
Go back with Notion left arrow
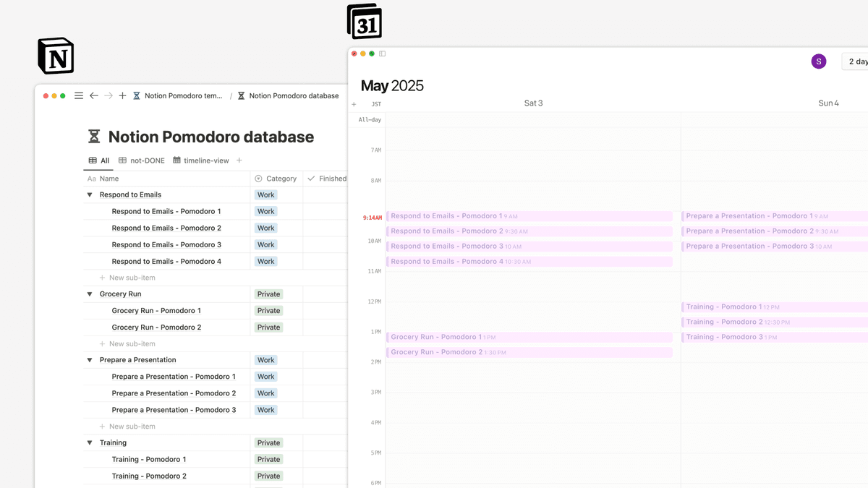click(94, 95)
